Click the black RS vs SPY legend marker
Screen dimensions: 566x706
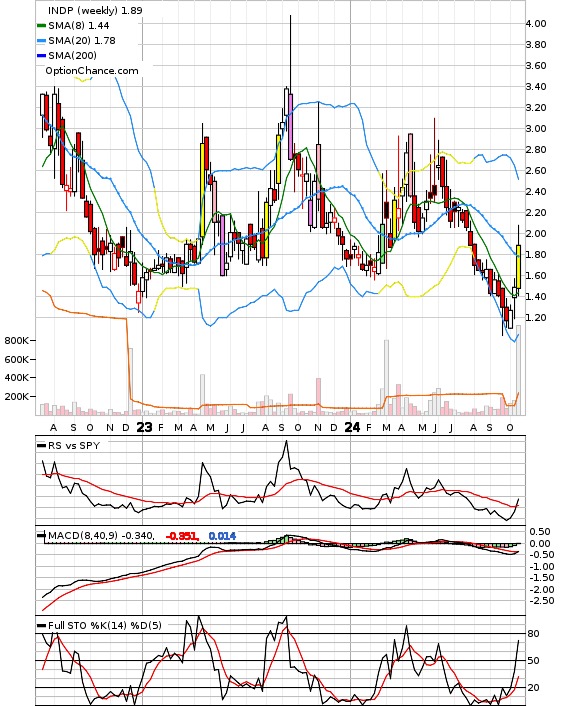pos(41,445)
